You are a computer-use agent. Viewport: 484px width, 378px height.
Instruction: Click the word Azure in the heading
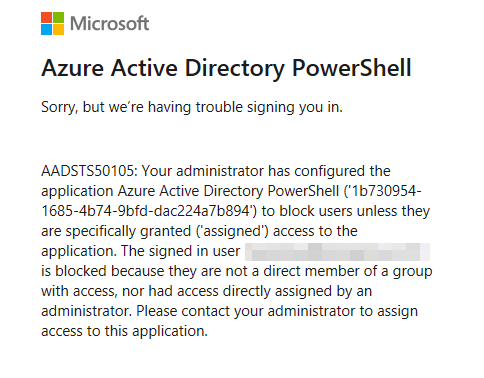[72, 68]
